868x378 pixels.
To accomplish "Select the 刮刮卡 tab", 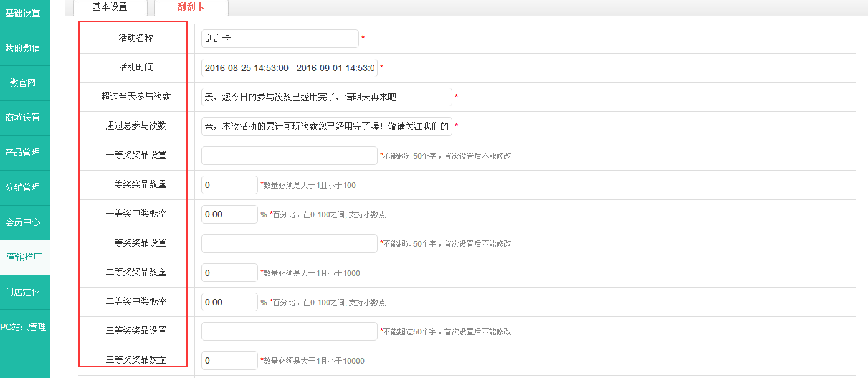I will (191, 7).
